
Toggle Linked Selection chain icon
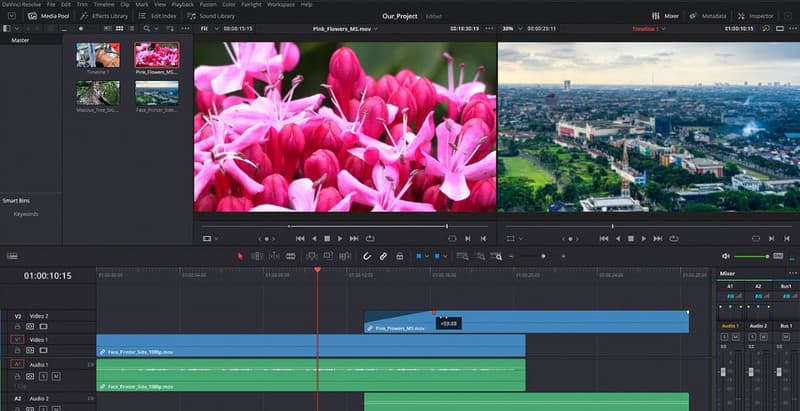383,256
